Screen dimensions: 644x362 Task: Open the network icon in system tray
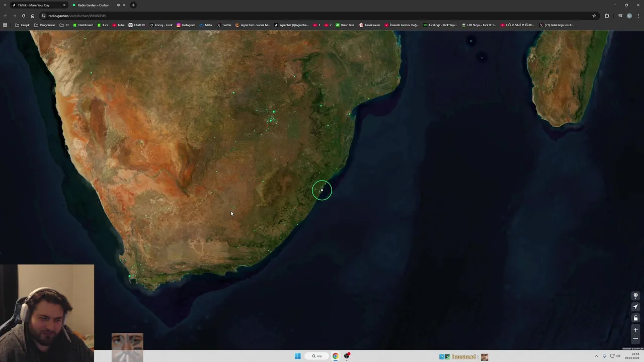click(612, 356)
